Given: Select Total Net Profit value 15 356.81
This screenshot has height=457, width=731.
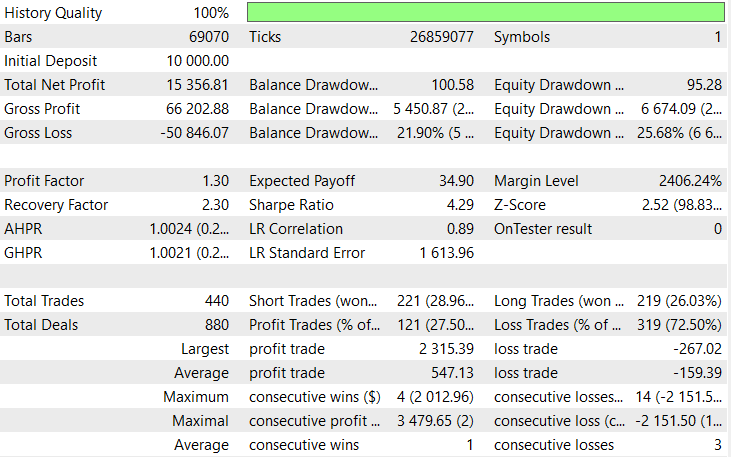Looking at the screenshot, I should tap(198, 85).
